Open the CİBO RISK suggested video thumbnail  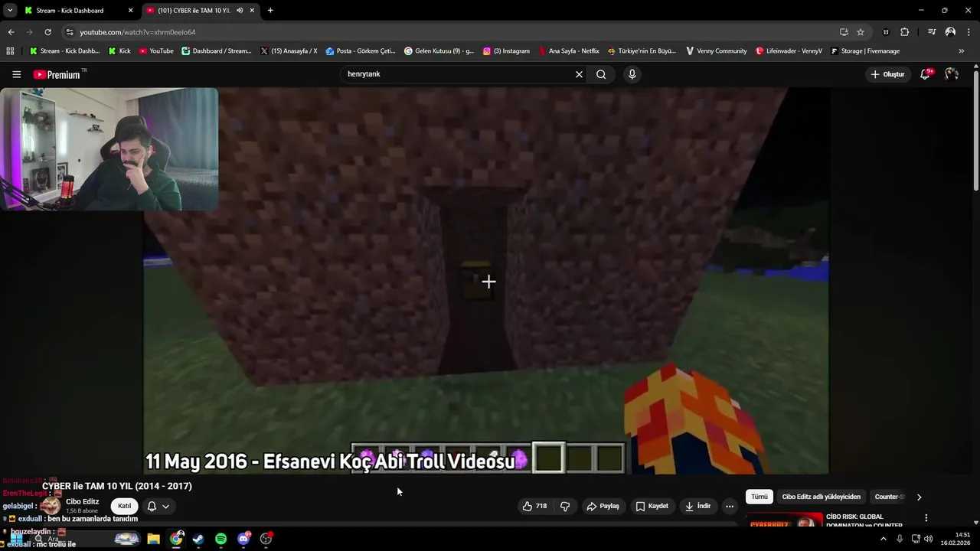click(784, 521)
